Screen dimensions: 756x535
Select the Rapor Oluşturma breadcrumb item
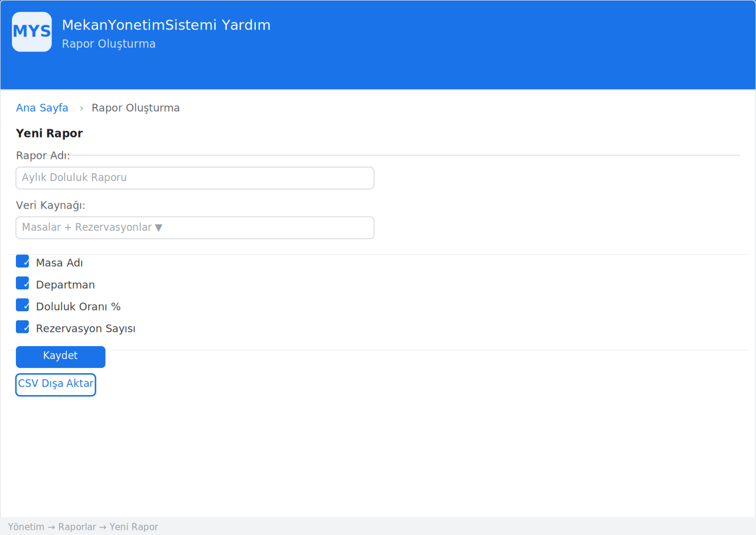tap(136, 108)
